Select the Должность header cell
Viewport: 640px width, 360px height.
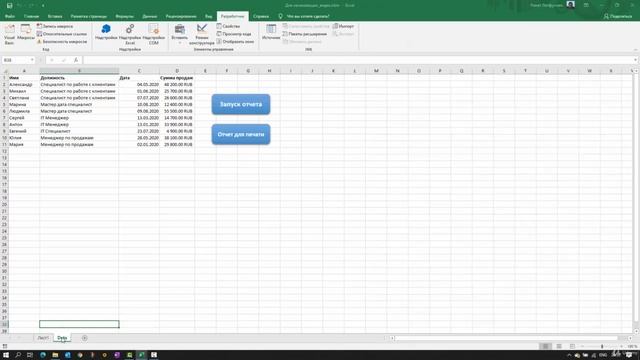click(79, 78)
